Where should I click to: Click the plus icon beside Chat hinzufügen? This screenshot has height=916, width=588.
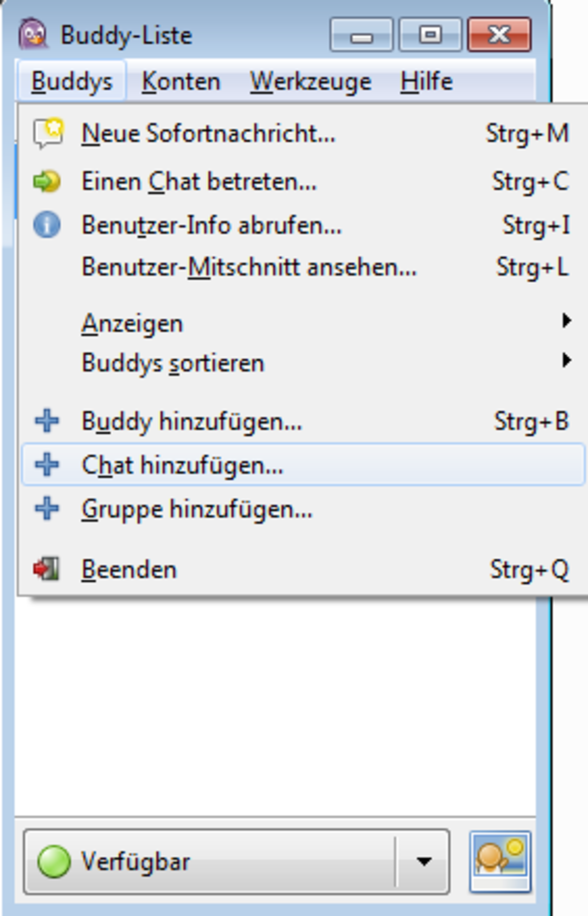47,465
